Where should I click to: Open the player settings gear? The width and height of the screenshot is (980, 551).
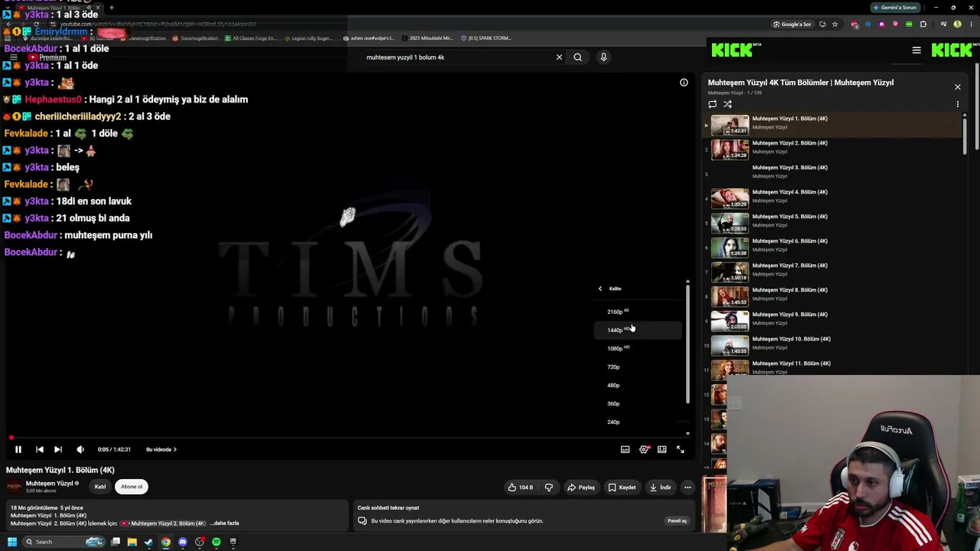(644, 449)
